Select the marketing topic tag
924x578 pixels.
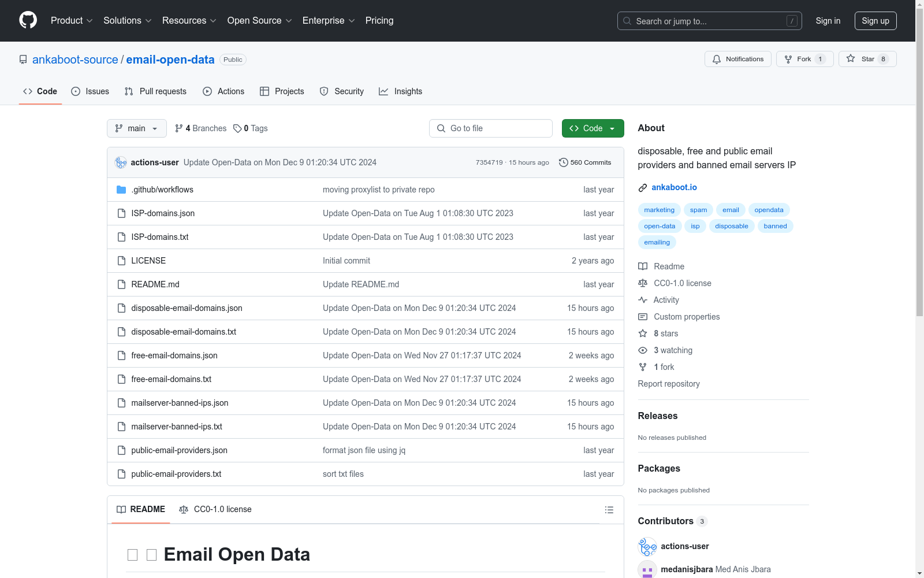point(659,210)
